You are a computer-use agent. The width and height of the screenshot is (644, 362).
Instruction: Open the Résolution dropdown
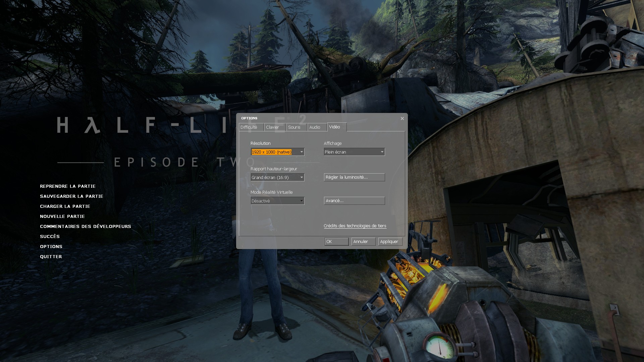pyautogui.click(x=277, y=152)
